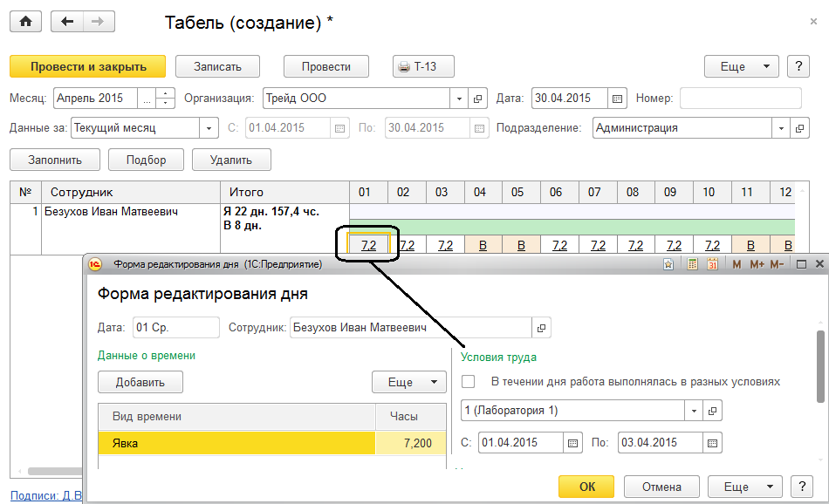Open the Еще menu above the time table
The width and height of the screenshot is (829, 504).
(x=409, y=382)
